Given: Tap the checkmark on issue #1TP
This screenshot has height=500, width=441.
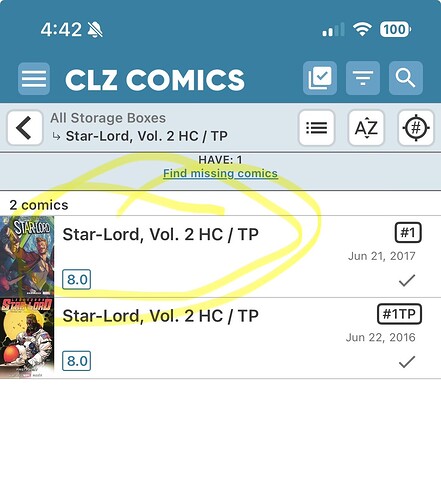Looking at the screenshot, I should click(407, 362).
